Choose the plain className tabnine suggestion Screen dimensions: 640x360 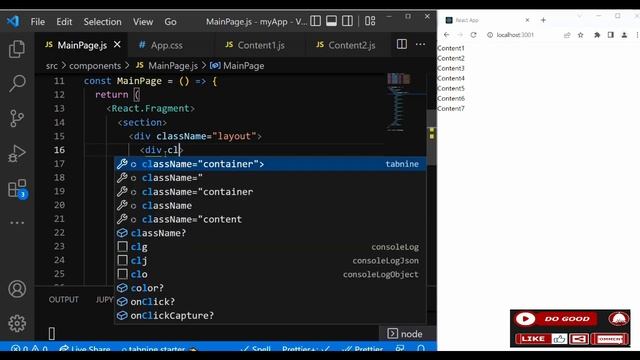(270, 206)
